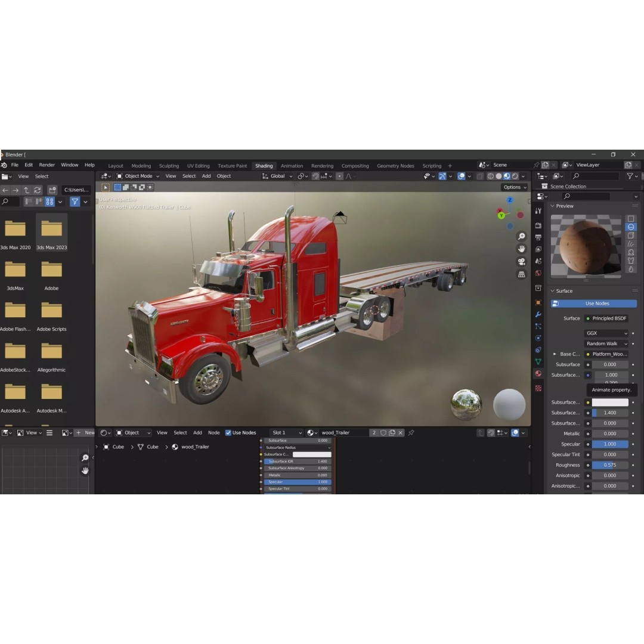The width and height of the screenshot is (644, 644).
Task: Open the Render menu
Action: click(47, 165)
